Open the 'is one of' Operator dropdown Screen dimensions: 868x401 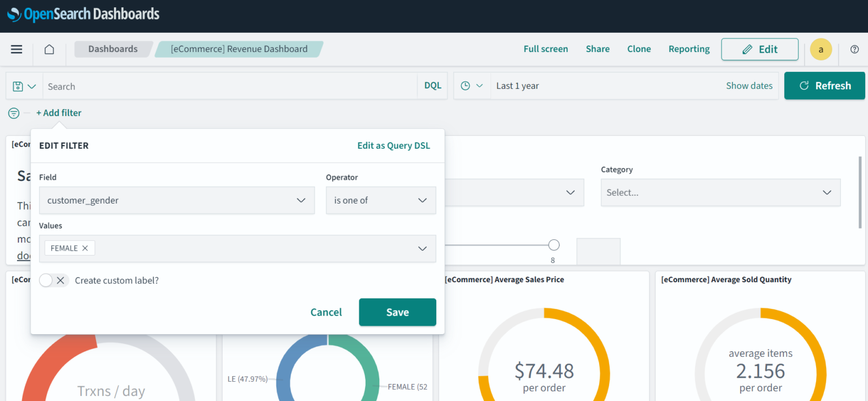click(x=380, y=200)
